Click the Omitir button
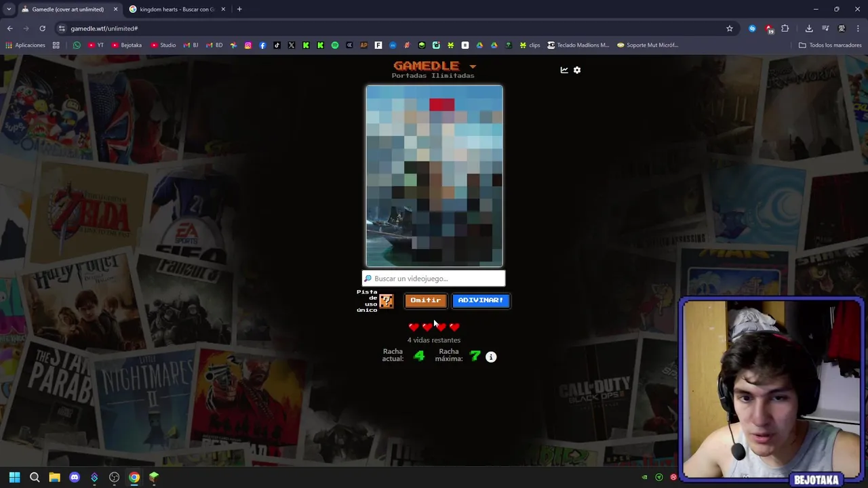 425,300
